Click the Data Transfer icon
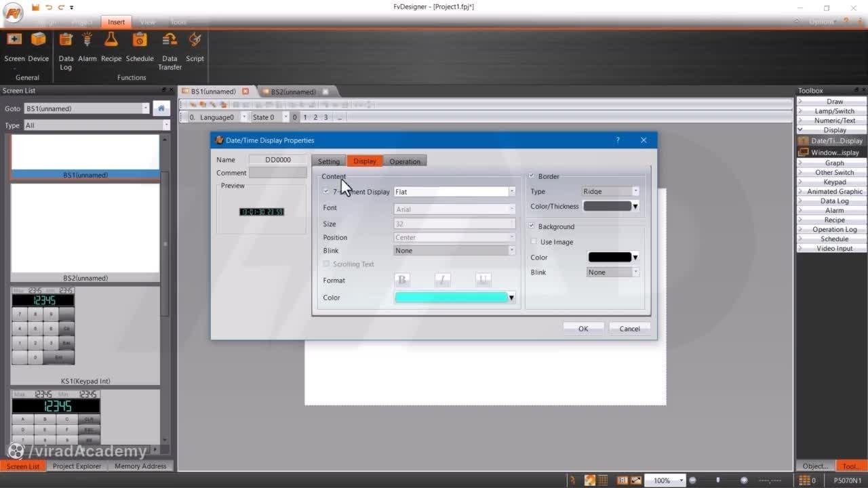Image resolution: width=868 pixels, height=488 pixels. pyautogui.click(x=170, y=41)
